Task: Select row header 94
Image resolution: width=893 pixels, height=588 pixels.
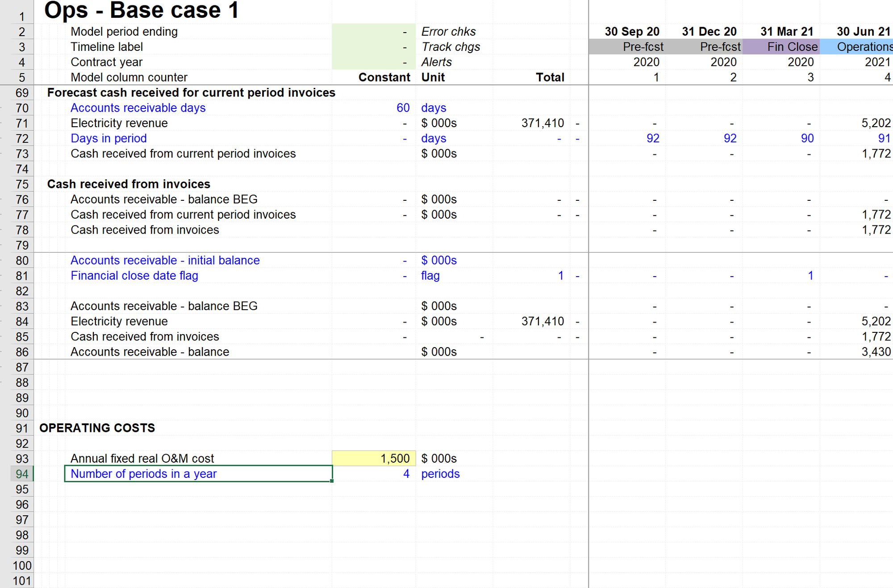Action: (x=22, y=474)
